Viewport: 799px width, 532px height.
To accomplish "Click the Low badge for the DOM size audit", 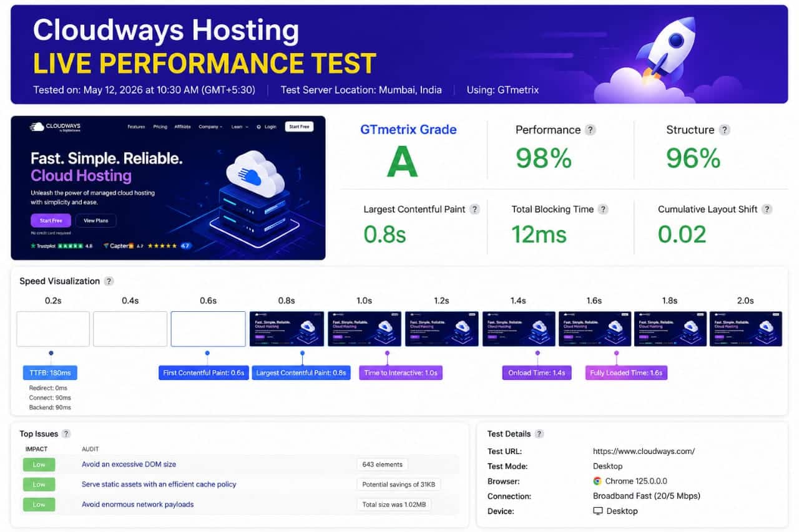I will tap(39, 464).
